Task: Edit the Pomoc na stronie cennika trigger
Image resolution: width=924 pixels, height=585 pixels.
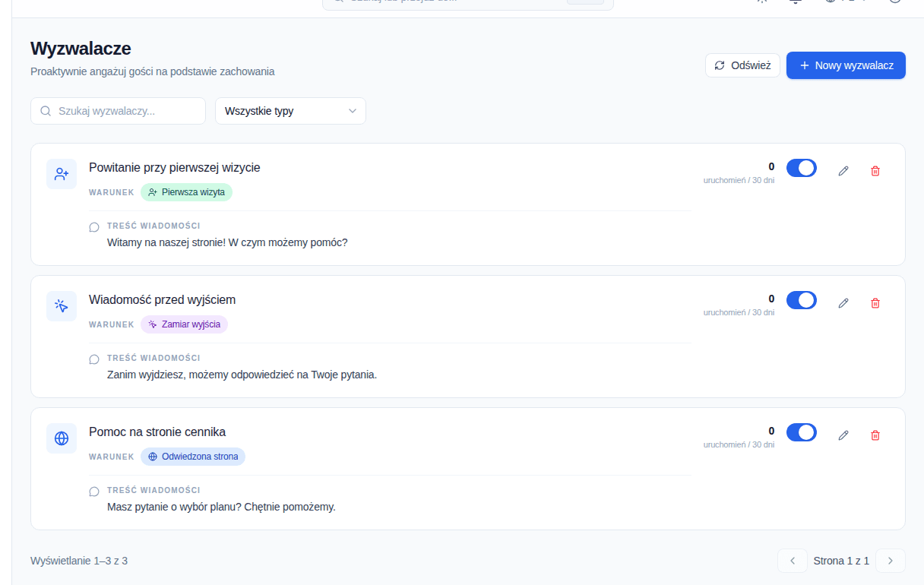Action: tap(843, 435)
